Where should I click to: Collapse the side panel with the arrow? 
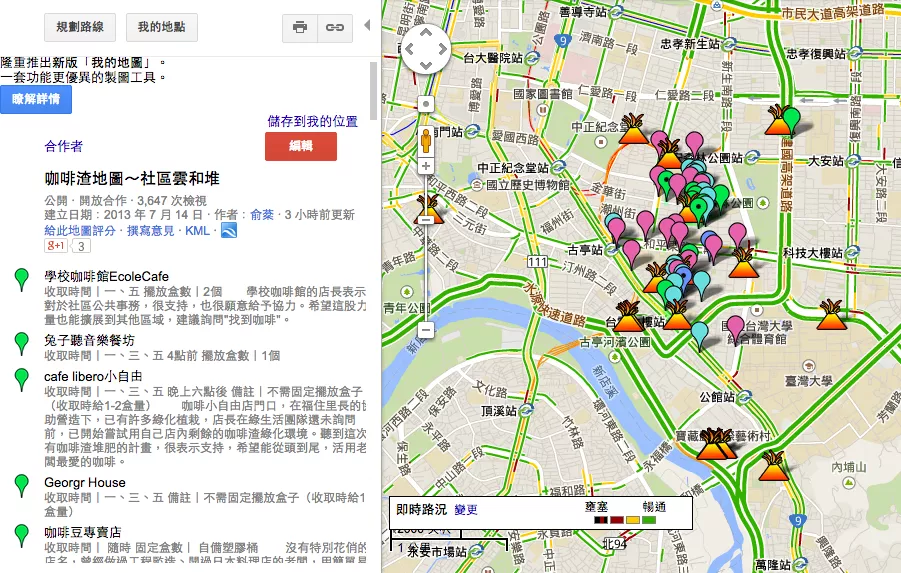click(367, 25)
